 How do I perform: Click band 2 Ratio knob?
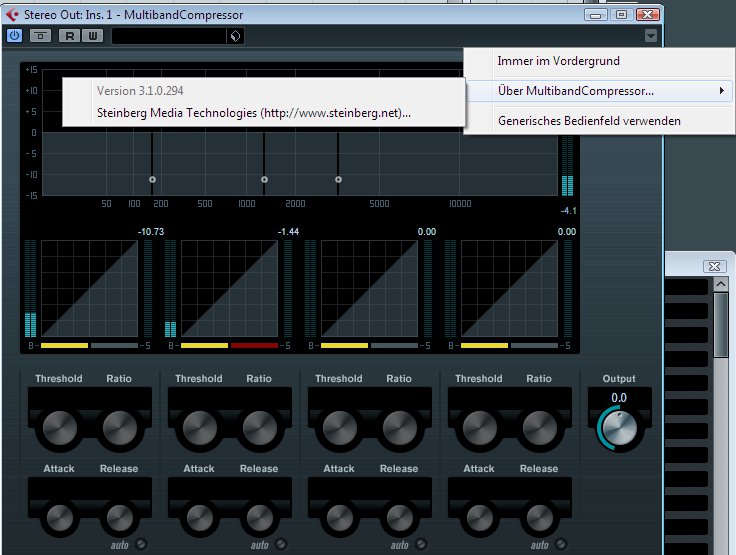pyautogui.click(x=260, y=428)
